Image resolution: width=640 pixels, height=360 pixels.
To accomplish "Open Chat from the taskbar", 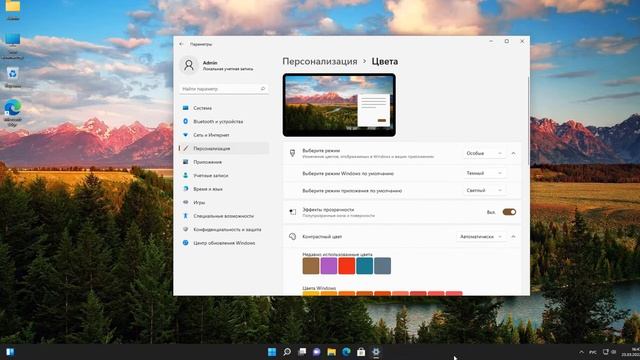I will point(317,352).
